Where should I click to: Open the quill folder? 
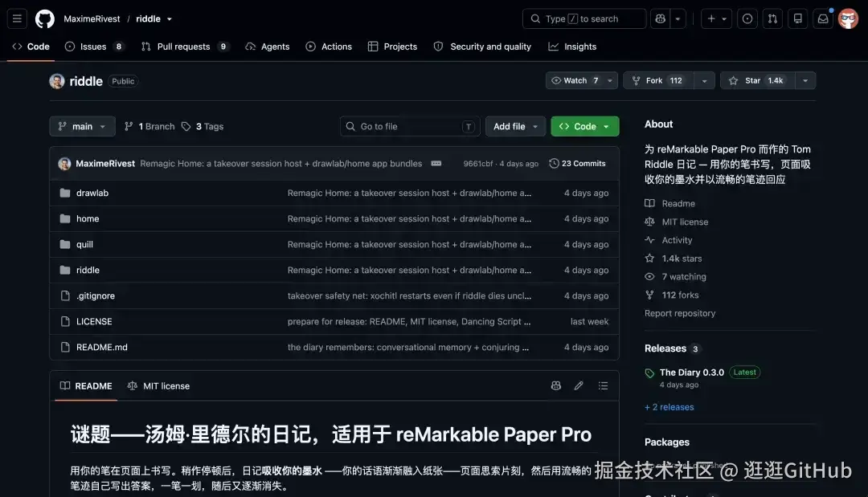tap(84, 244)
